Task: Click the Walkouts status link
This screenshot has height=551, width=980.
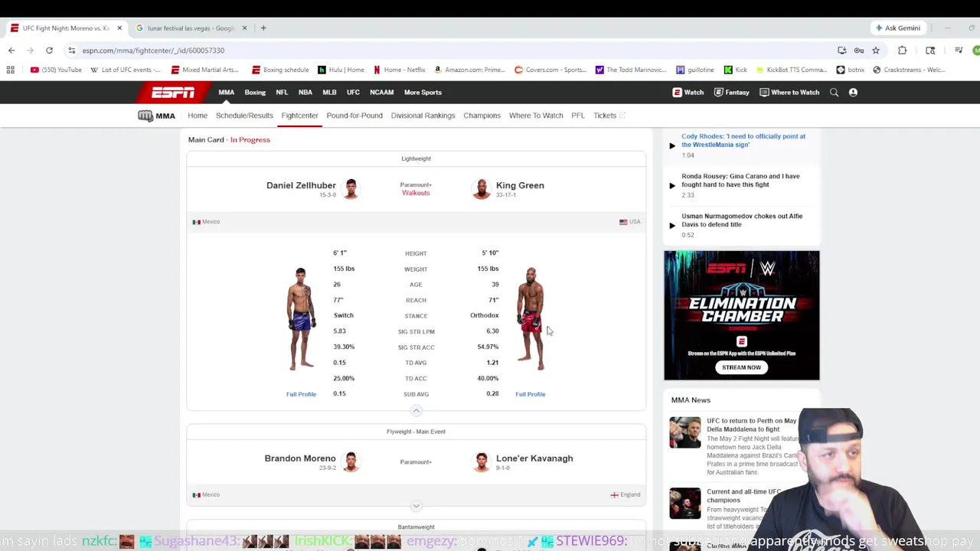Action: (416, 193)
